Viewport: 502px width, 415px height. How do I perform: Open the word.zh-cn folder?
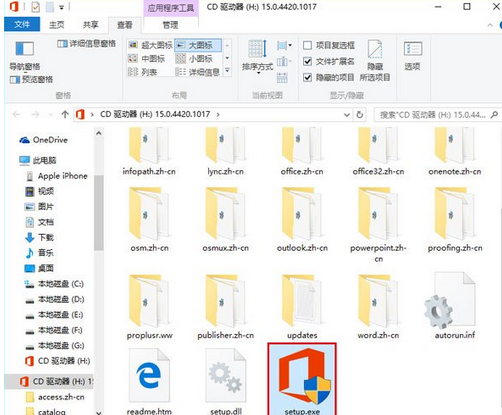(378, 307)
